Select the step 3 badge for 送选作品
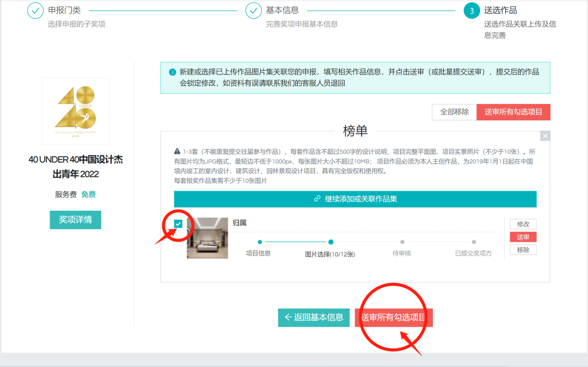 (471, 10)
